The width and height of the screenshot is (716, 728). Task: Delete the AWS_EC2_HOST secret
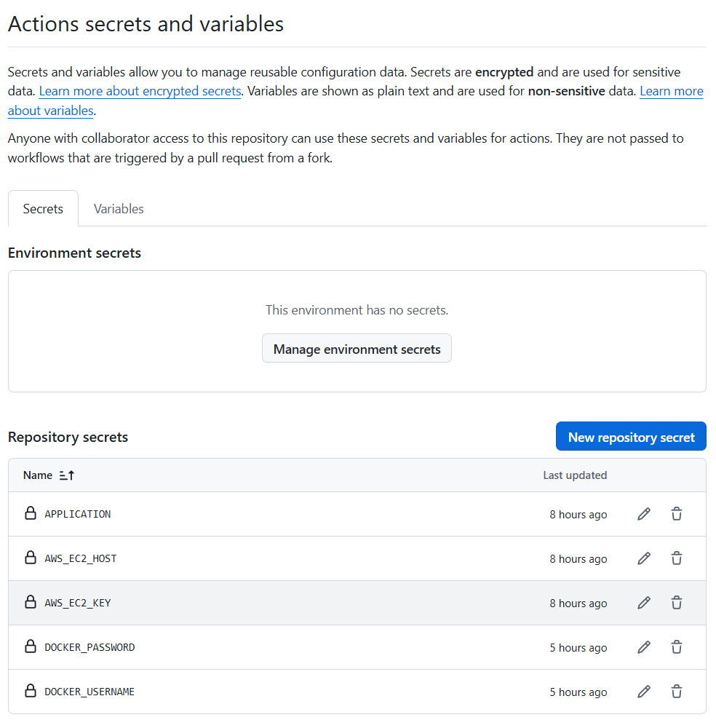677,558
